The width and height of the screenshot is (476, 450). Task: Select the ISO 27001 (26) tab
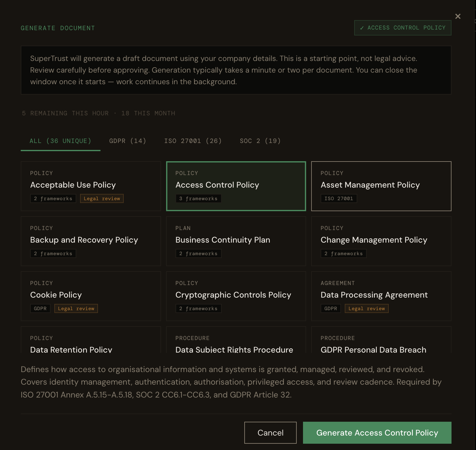point(193,141)
